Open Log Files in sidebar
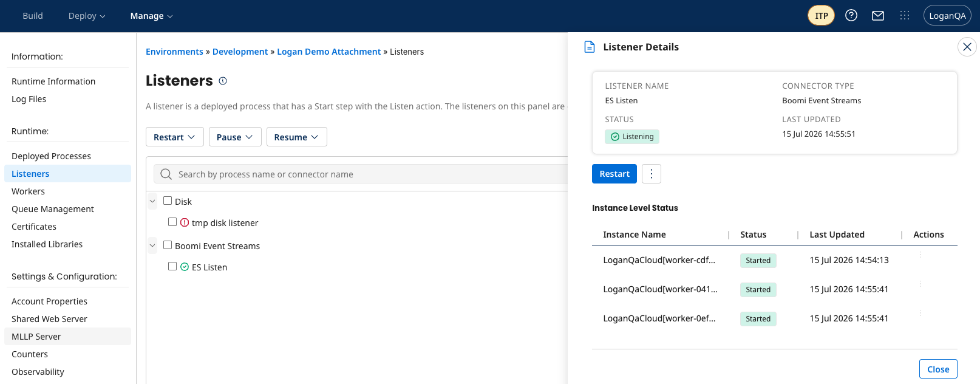The width and height of the screenshot is (980, 384). coord(29,99)
